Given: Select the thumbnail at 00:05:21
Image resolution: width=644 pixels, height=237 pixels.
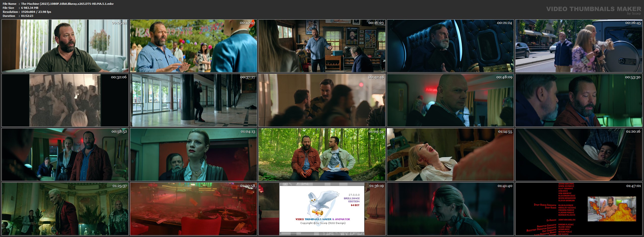Looking at the screenshot, I should click(65, 46).
